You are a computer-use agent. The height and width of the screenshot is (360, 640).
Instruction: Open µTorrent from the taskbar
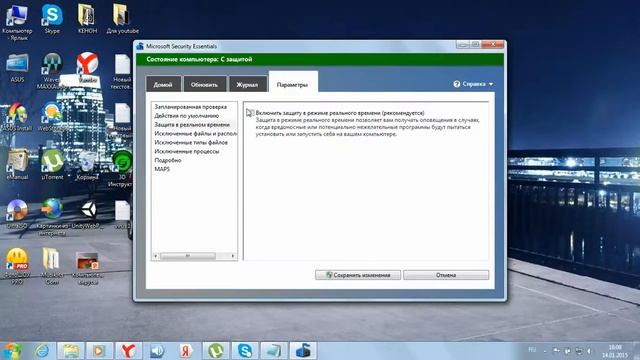pyautogui.click(x=216, y=351)
